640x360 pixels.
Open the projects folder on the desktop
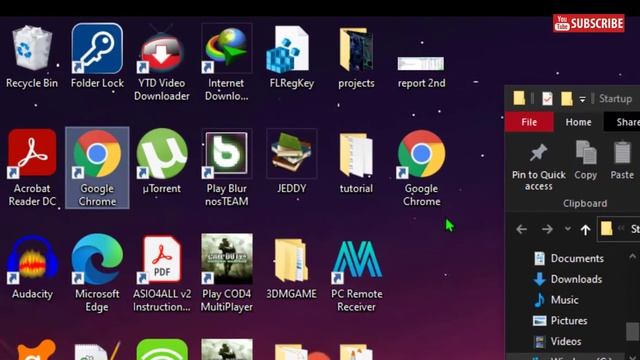click(356, 57)
